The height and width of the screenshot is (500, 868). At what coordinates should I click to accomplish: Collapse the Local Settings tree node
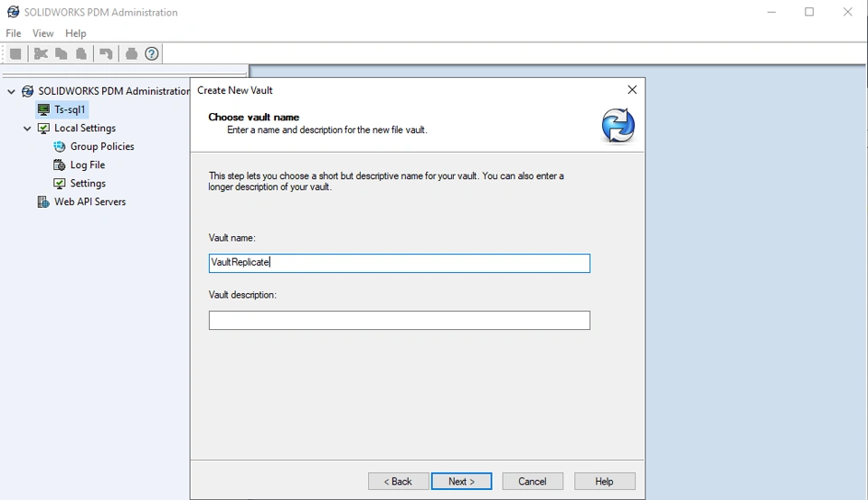27,128
